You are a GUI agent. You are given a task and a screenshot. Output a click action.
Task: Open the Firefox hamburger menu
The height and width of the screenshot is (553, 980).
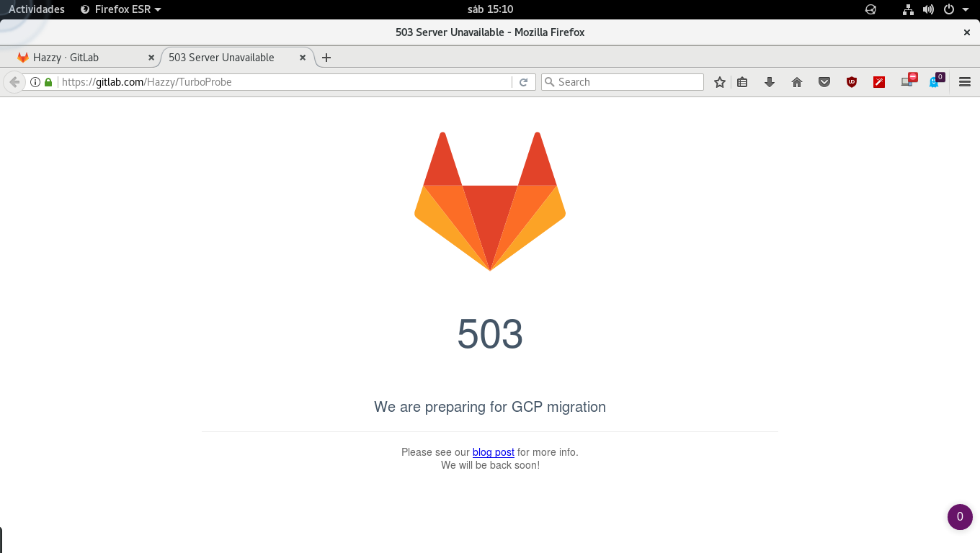(965, 82)
